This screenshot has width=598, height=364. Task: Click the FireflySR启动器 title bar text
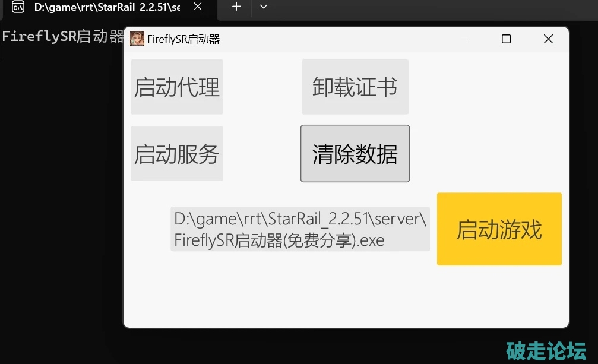coord(183,39)
